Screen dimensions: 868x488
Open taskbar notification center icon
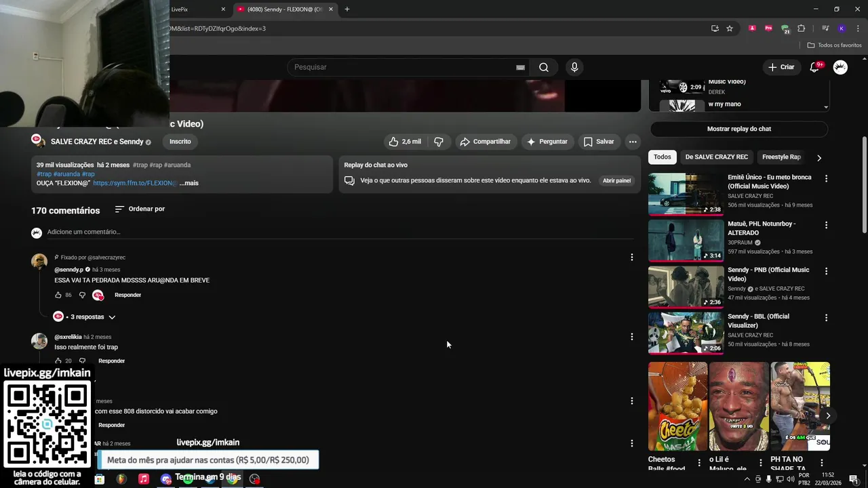pos(854,479)
